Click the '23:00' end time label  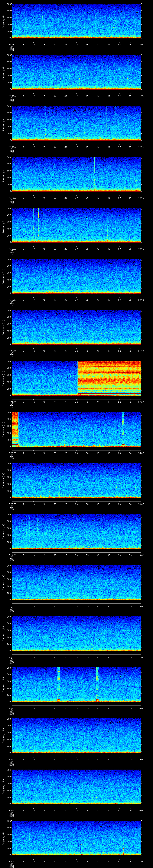[x=141, y=453]
